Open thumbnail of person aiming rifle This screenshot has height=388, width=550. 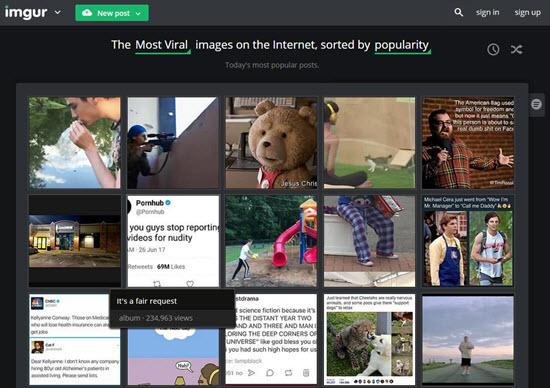coord(173,143)
